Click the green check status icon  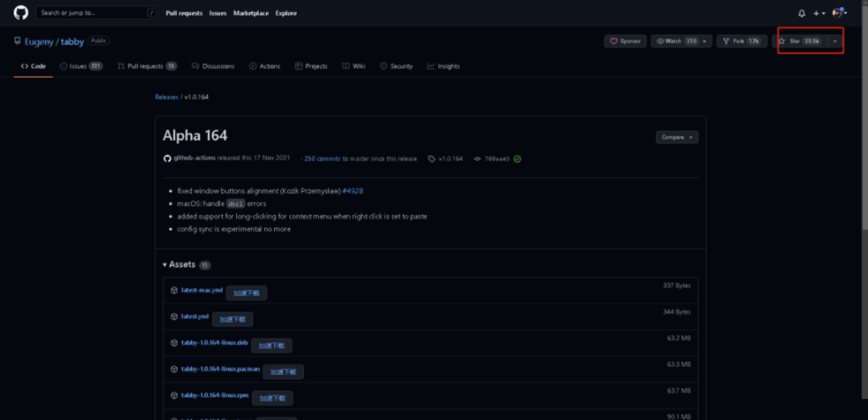pyautogui.click(x=517, y=159)
